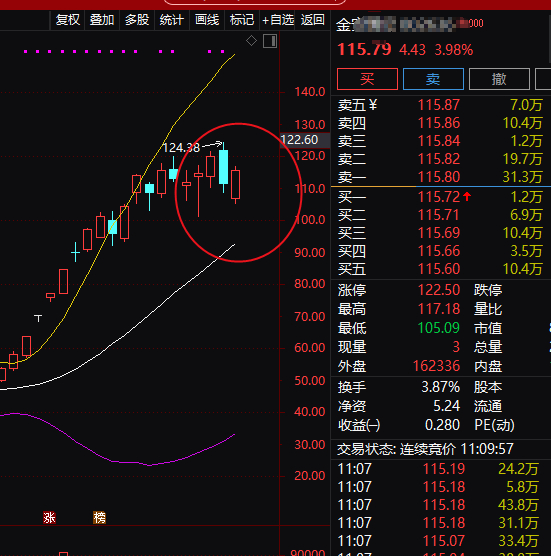This screenshot has height=556, width=551.
Task: Select 买一 price 115.72
Action: (x=439, y=197)
